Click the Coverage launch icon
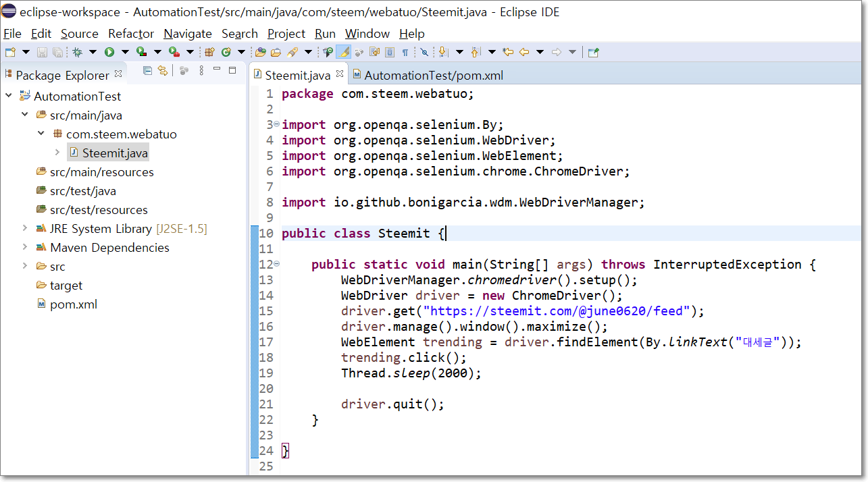The image size is (868, 482). click(141, 52)
